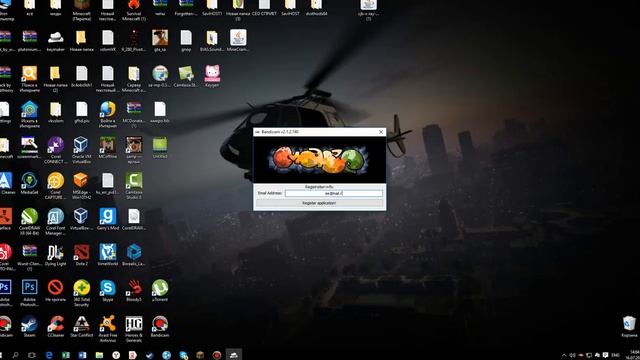Select the Garry's Mod desktop shortcut
The width and height of the screenshot is (640, 360).
[x=108, y=219]
